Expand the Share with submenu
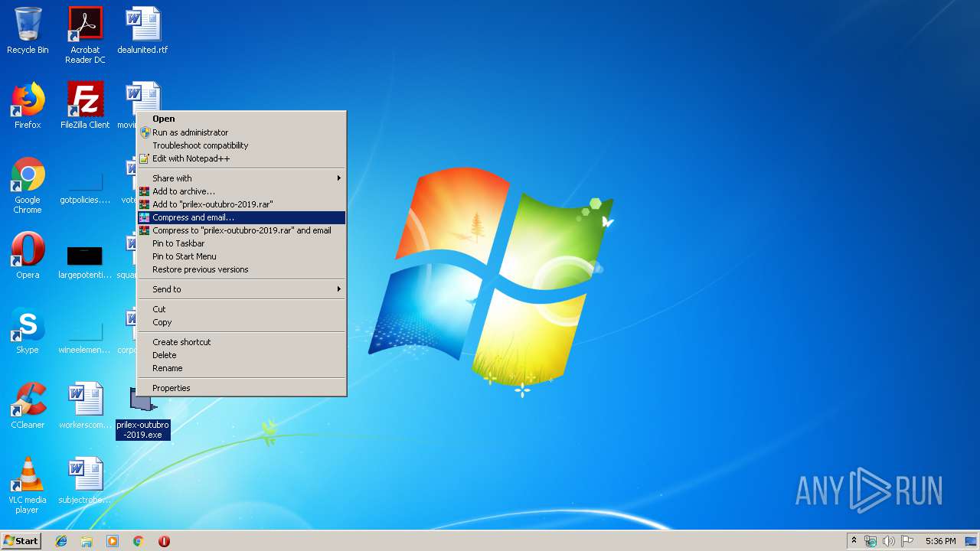Viewport: 980px width, 551px height. point(241,178)
